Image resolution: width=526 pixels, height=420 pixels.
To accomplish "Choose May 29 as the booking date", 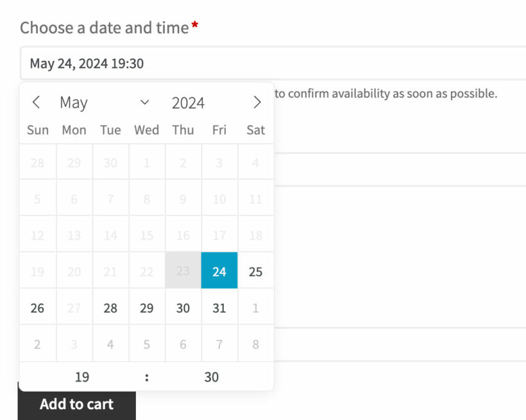I will click(146, 308).
